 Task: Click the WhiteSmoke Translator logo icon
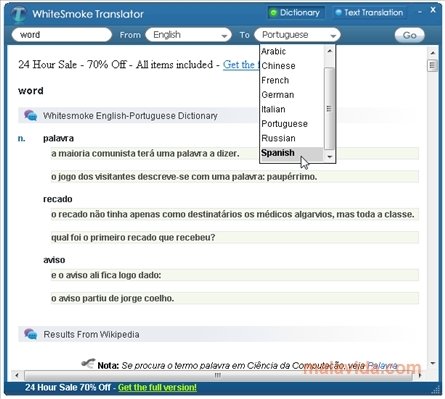19,15
